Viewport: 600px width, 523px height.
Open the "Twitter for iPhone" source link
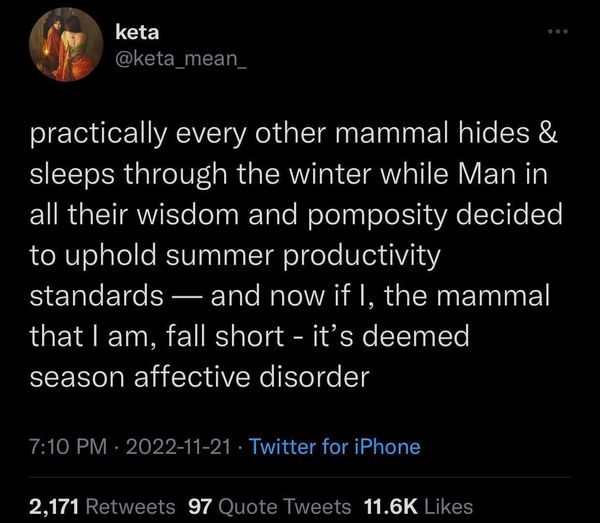pyautogui.click(x=334, y=447)
